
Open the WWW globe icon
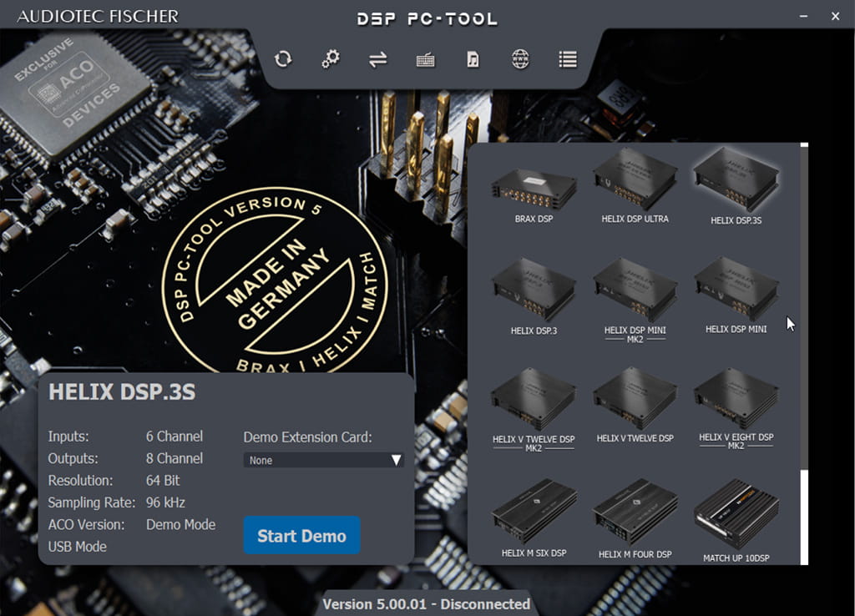pos(520,59)
